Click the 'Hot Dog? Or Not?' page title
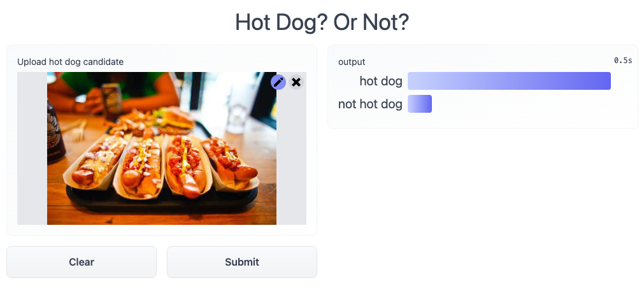644x293 pixels. coord(322,22)
